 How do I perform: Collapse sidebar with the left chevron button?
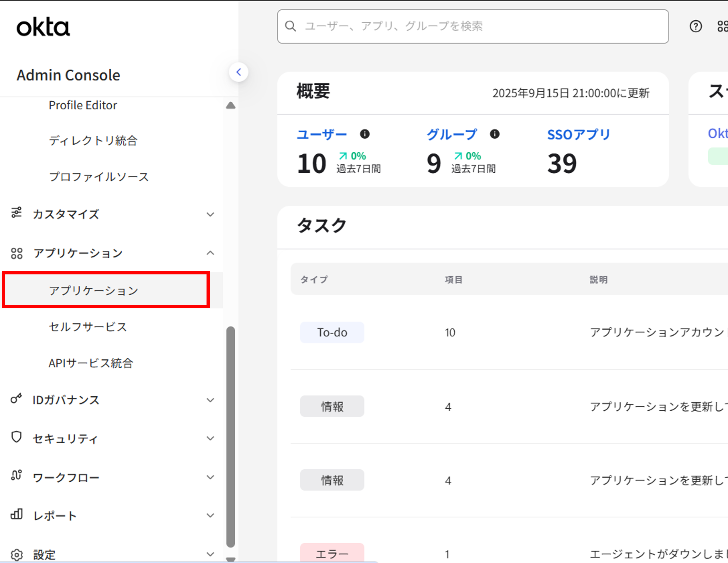coord(239,72)
